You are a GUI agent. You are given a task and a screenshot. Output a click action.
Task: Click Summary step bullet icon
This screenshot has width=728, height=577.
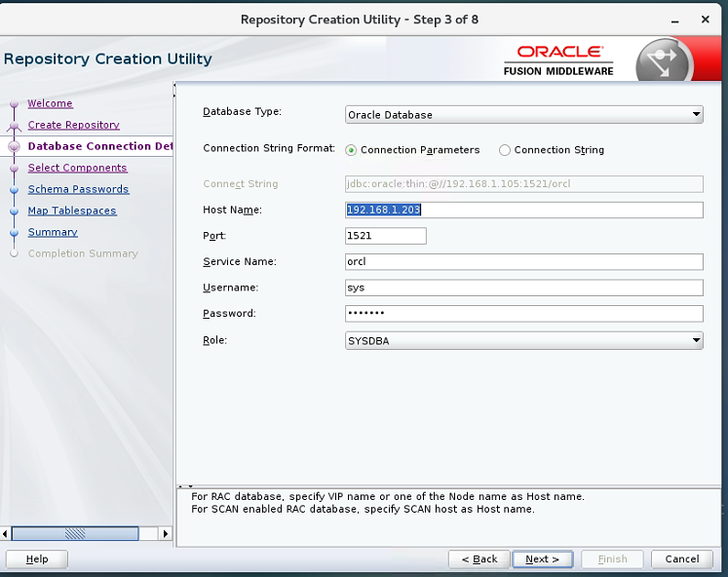(x=15, y=232)
